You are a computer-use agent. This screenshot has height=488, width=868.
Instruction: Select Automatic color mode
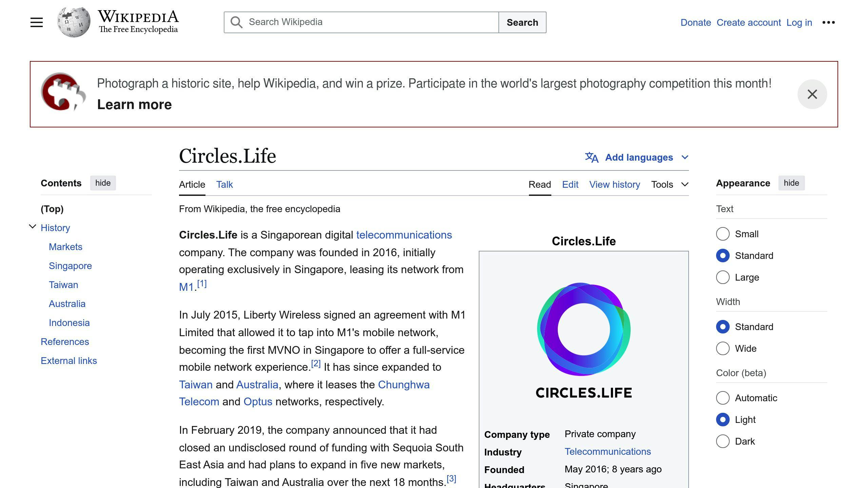point(723,398)
